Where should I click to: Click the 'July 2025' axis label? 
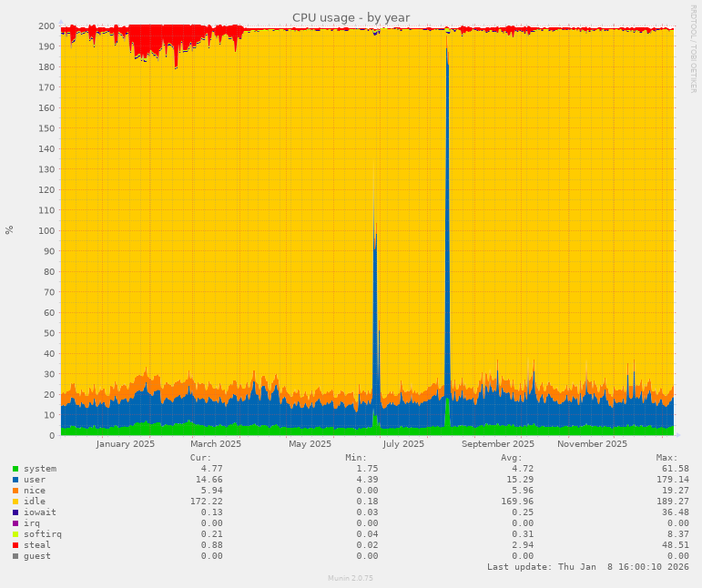point(403,444)
